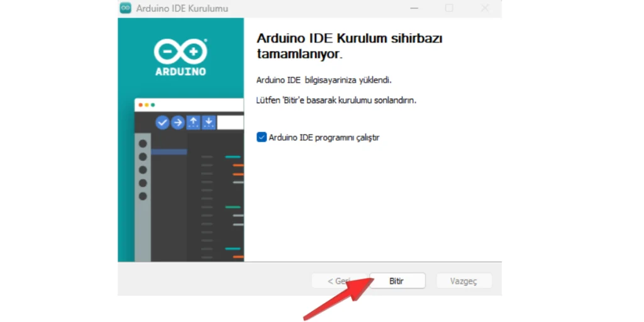Click the up-arrow icon in illustration toolbar
The image size is (644, 322).
(194, 123)
